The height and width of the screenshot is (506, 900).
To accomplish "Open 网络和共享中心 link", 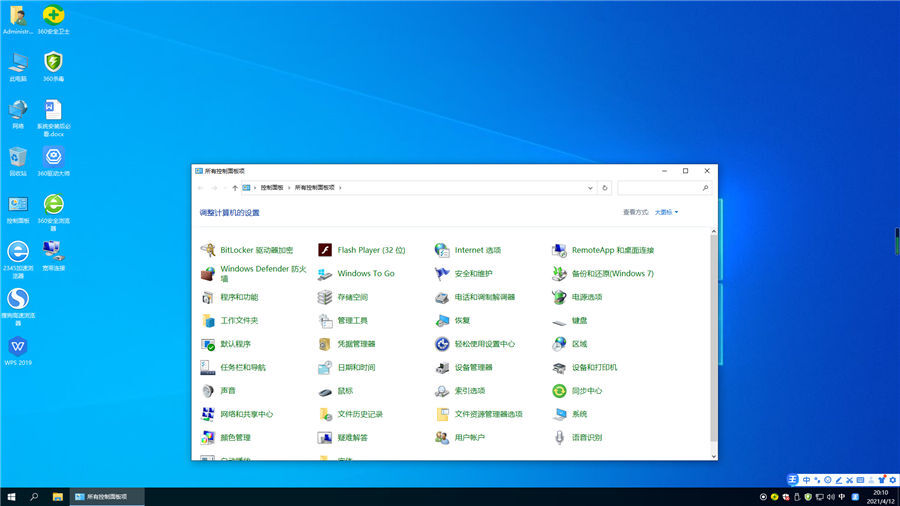I will click(246, 414).
